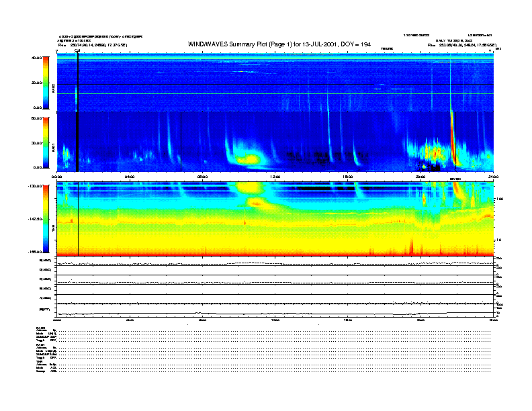Click 04:00 tick label under RAD1 spectrogram

pyautogui.click(x=130, y=177)
